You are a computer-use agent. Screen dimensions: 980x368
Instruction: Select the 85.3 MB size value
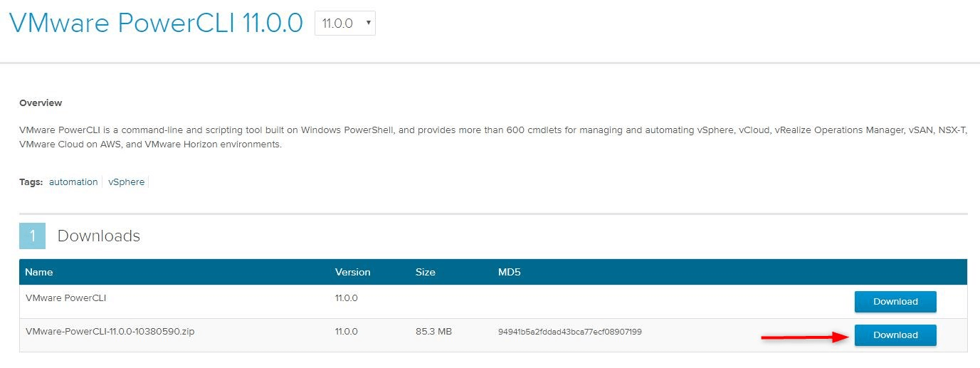pos(433,332)
